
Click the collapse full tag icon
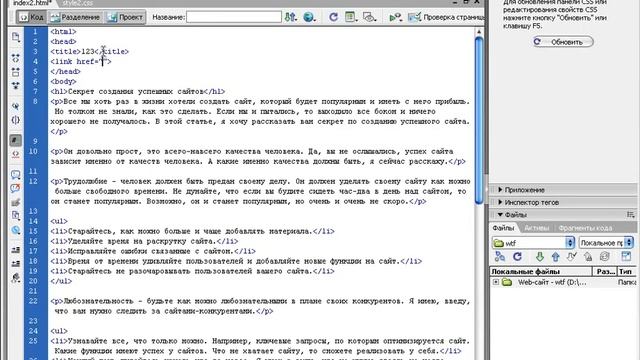16,58
